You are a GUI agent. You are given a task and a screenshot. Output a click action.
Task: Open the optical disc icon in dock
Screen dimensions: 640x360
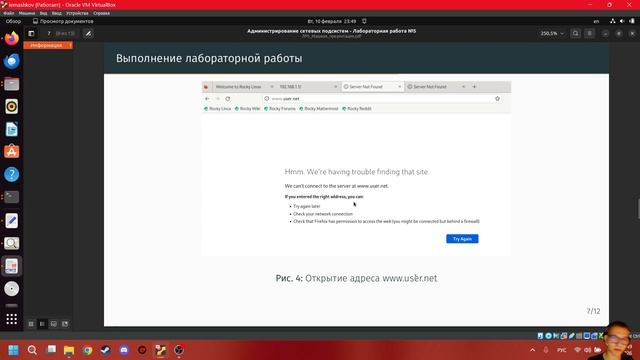11,289
